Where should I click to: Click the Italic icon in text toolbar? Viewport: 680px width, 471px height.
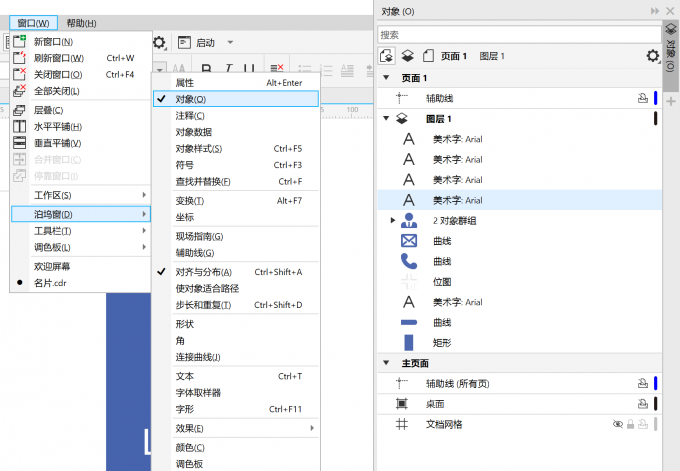[229, 69]
